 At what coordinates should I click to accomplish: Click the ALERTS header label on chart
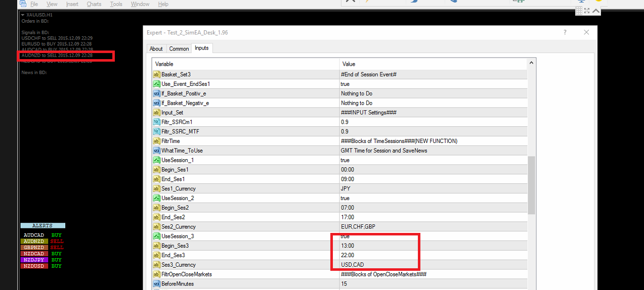[42, 226]
